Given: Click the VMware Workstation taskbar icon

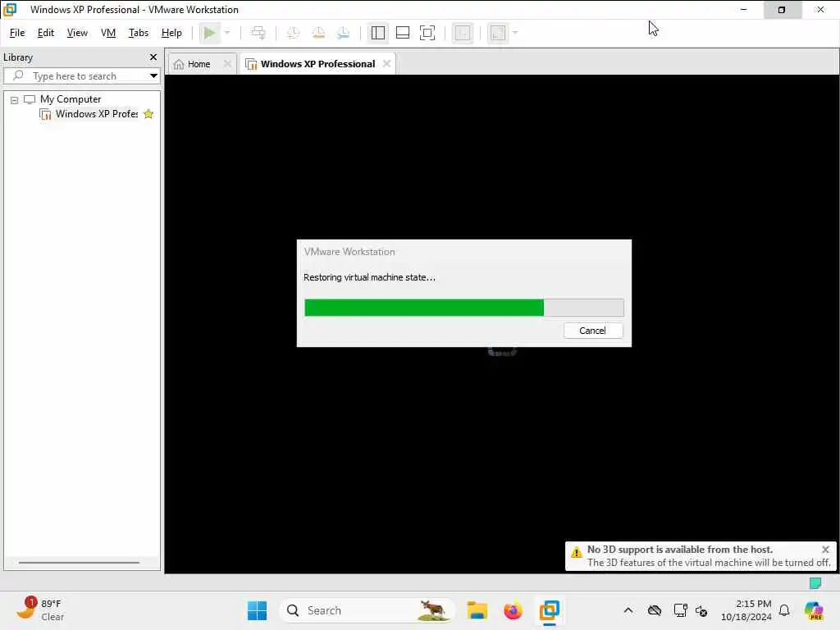Looking at the screenshot, I should pyautogui.click(x=549, y=610).
